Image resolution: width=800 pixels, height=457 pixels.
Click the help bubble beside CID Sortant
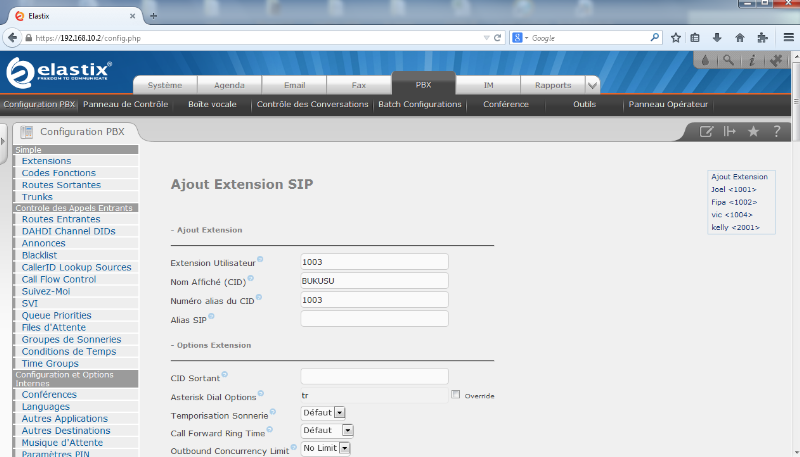[224, 374]
